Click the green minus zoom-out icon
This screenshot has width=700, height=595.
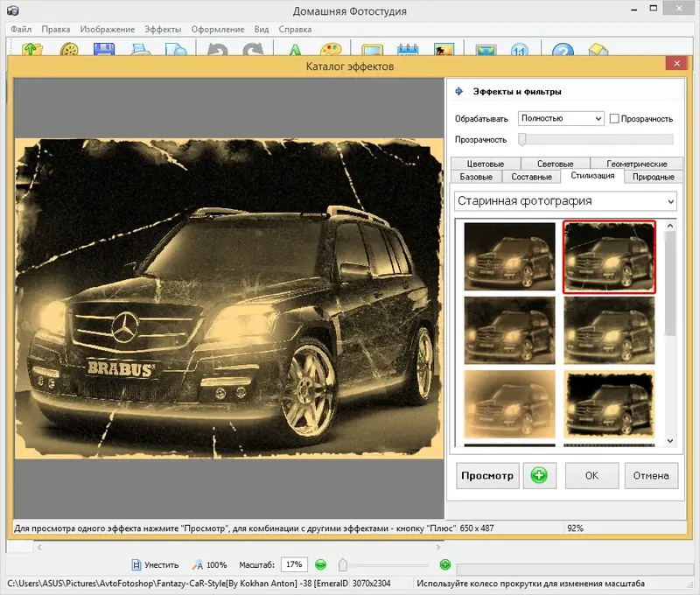(x=321, y=564)
